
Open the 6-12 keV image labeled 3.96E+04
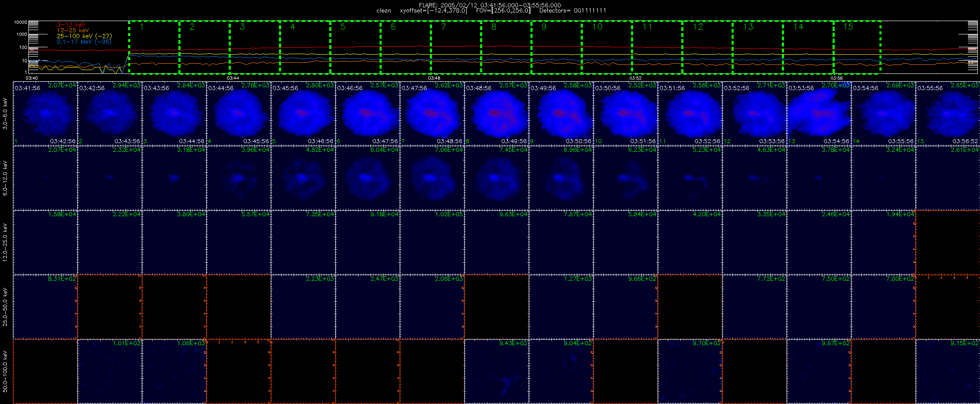point(239,178)
